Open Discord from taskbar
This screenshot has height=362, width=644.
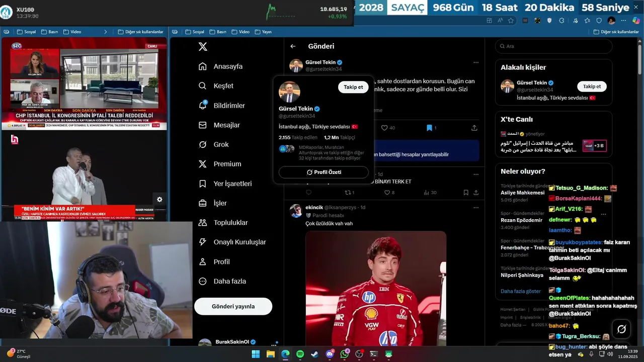[x=330, y=354]
